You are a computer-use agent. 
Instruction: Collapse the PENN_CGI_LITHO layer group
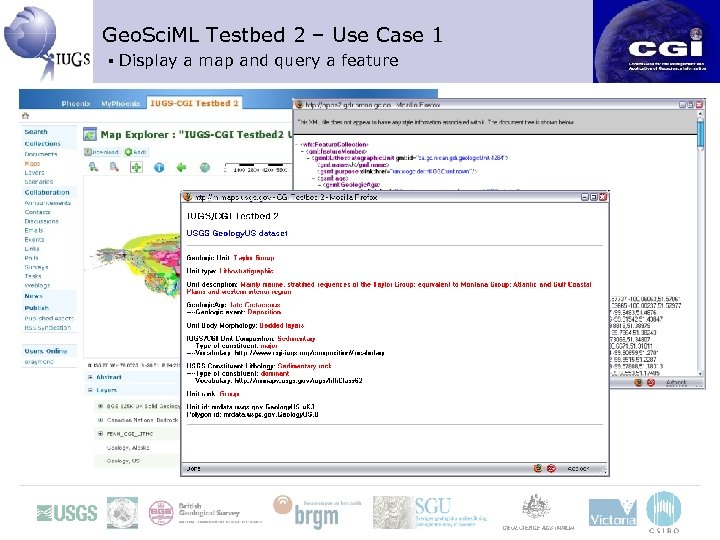click(100, 433)
